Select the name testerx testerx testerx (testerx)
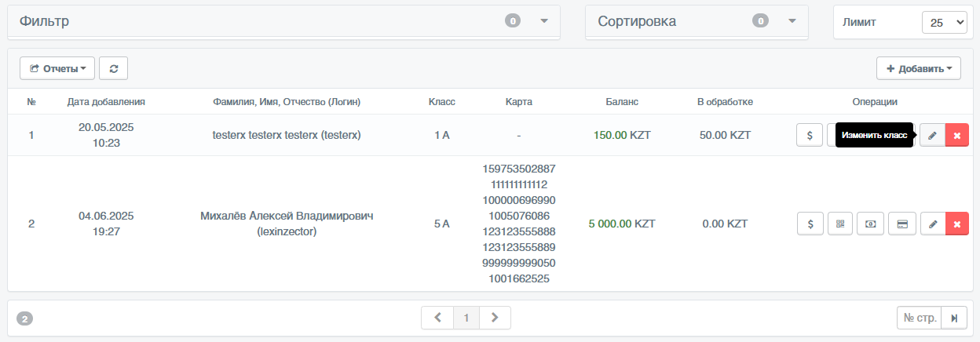Viewport: 980px width, 342px height. [287, 135]
